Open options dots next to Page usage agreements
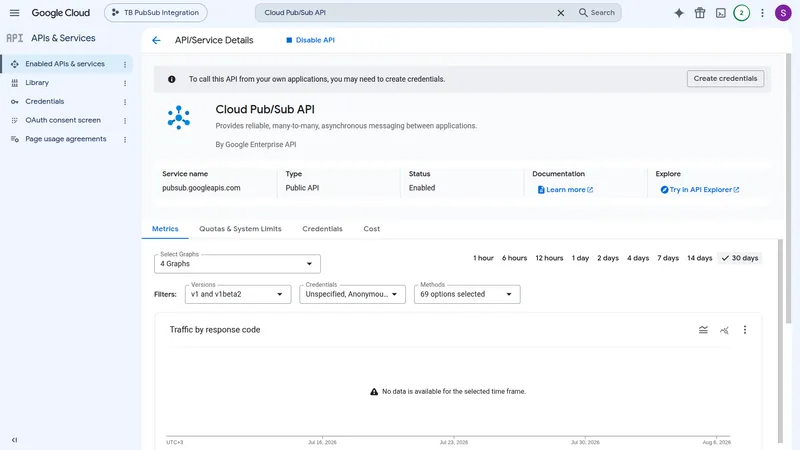This screenshot has height=450, width=800. 125,139
